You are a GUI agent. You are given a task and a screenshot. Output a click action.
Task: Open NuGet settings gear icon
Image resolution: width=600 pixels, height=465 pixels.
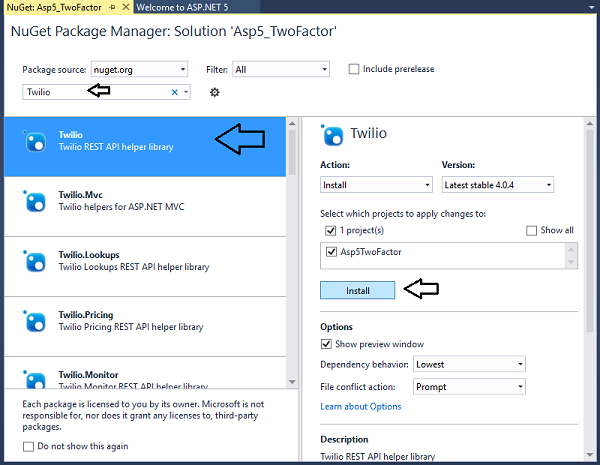tap(215, 92)
